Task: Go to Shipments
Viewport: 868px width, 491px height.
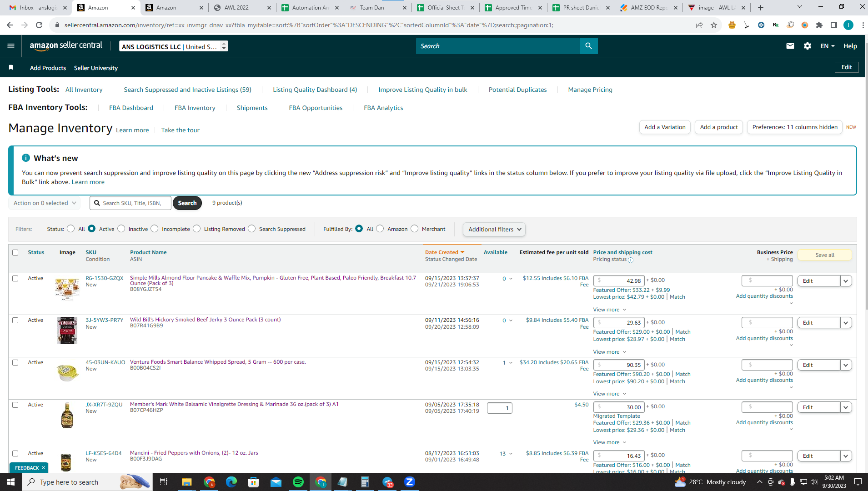Action: pyautogui.click(x=252, y=108)
